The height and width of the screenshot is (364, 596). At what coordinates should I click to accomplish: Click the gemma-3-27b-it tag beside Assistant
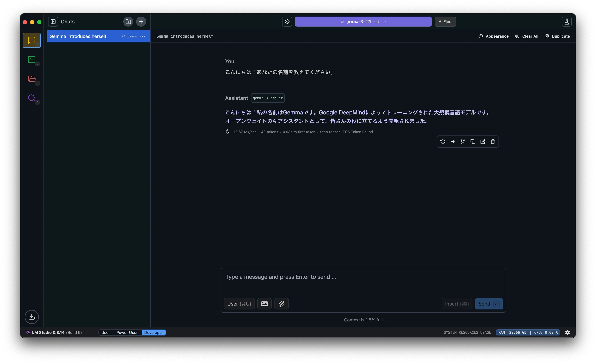268,98
